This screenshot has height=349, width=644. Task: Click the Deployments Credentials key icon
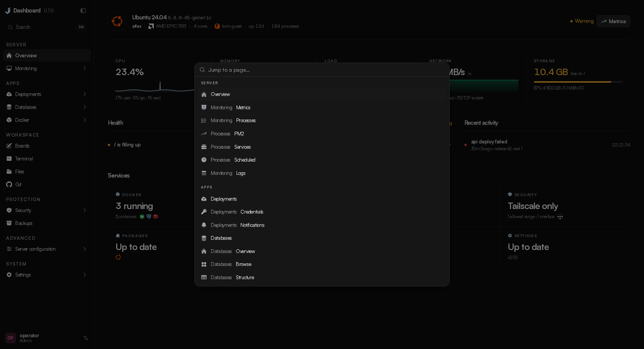point(204,212)
